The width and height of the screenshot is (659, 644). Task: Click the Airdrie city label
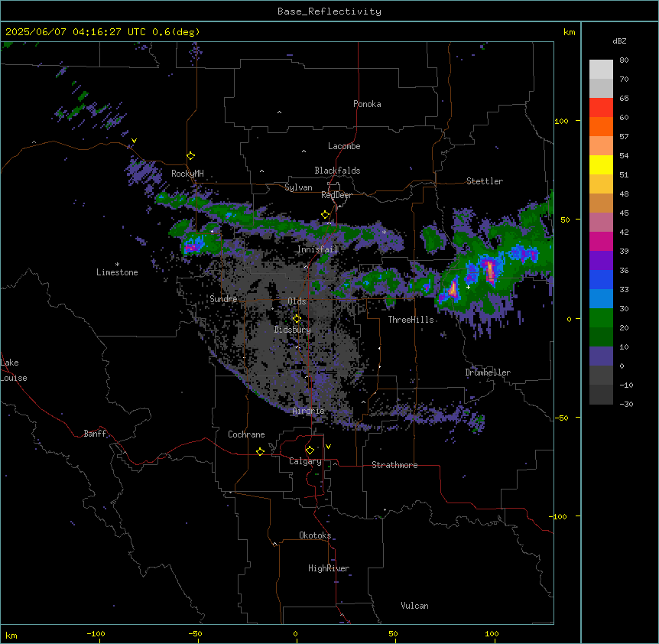(309, 411)
